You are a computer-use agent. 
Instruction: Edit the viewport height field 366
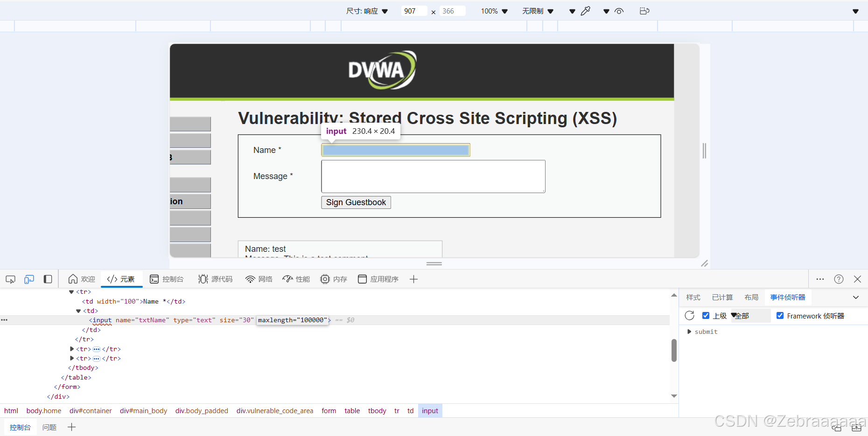point(452,11)
